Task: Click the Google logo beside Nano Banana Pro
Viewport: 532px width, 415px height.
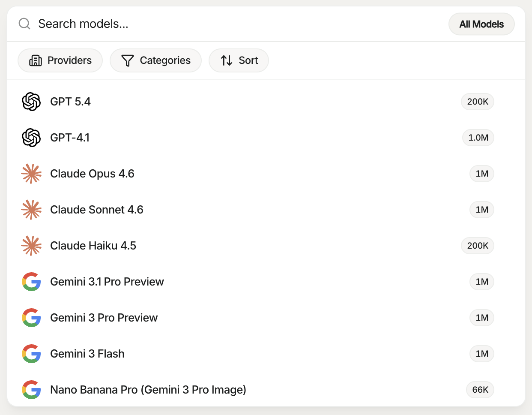Action: [x=31, y=390]
